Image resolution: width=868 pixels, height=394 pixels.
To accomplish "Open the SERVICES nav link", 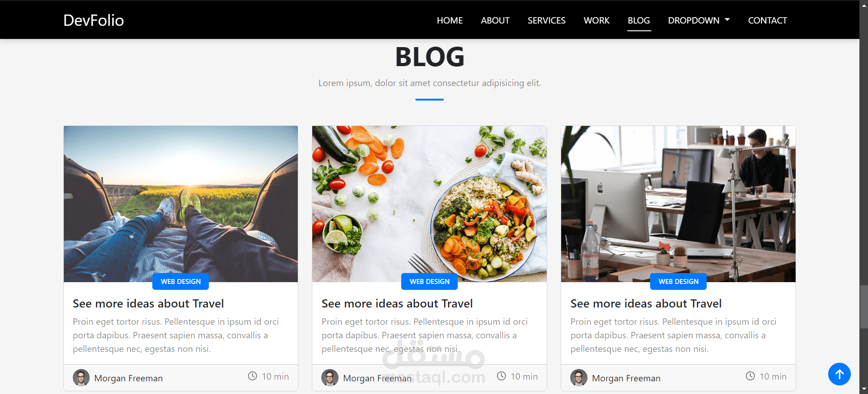I will pos(546,20).
